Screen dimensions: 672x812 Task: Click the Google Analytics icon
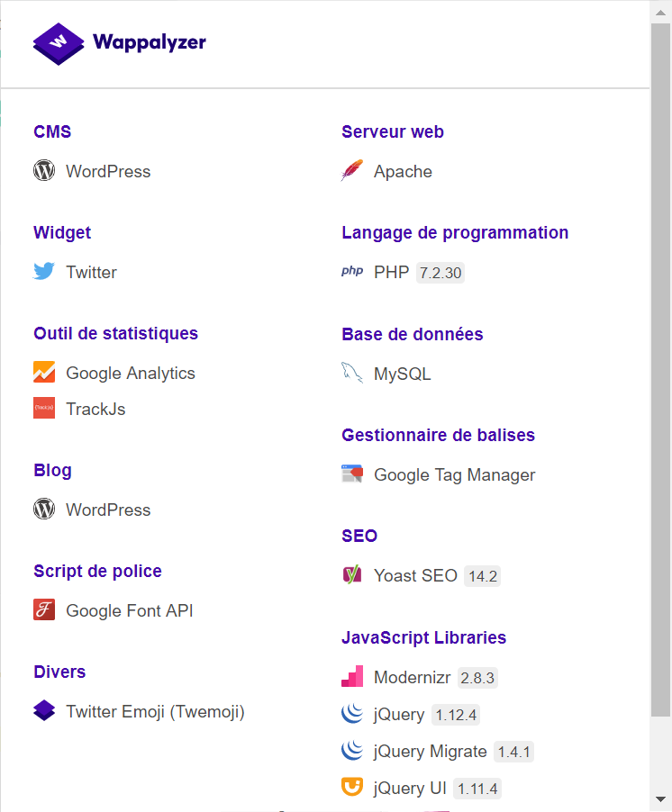click(44, 373)
